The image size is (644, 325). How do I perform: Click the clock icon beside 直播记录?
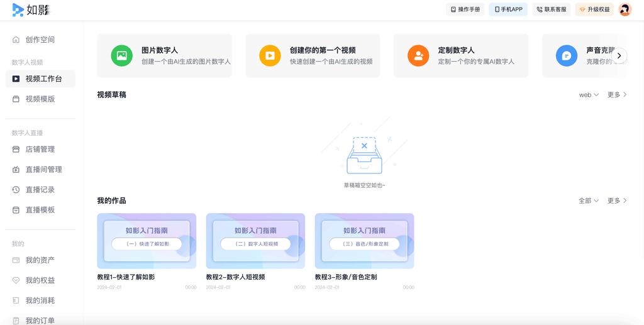point(16,190)
